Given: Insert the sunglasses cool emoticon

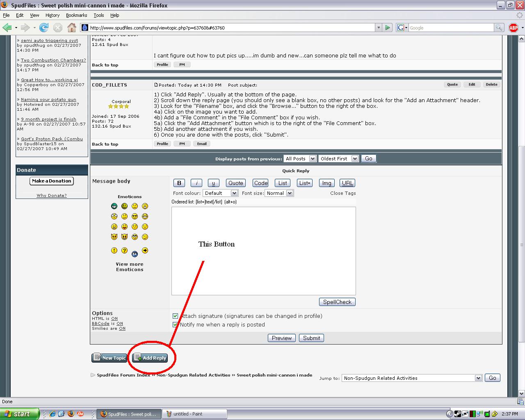Looking at the screenshot, I should click(135, 216).
